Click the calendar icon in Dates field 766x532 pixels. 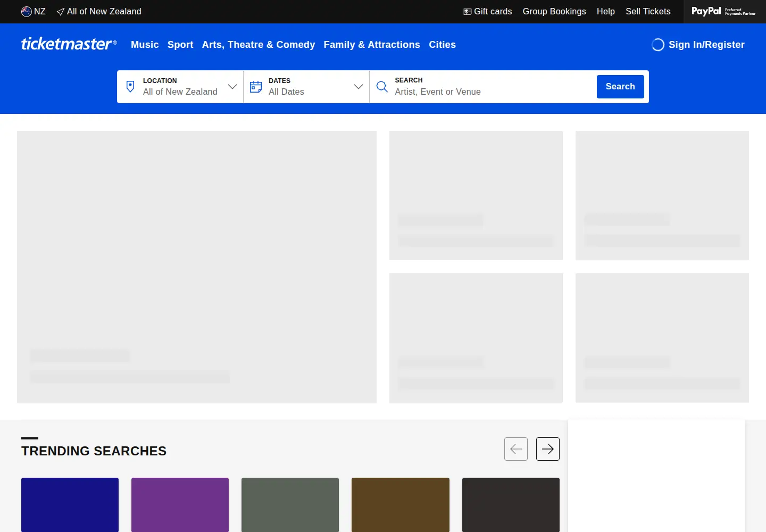click(256, 87)
